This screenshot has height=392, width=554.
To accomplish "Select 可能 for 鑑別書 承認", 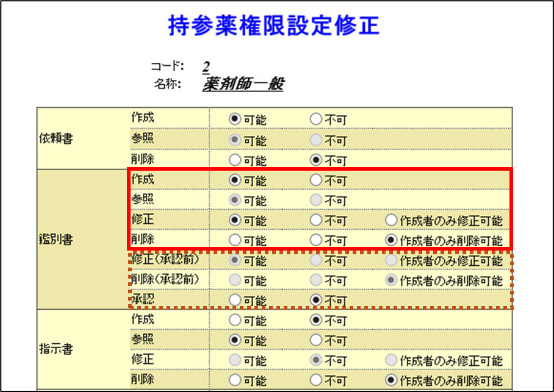I will click(x=235, y=300).
